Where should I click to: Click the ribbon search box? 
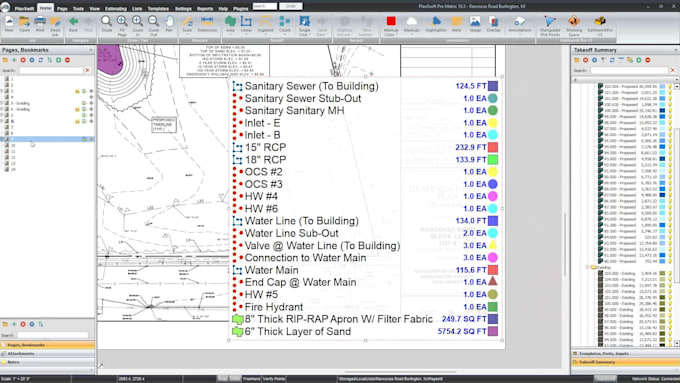(x=265, y=6)
